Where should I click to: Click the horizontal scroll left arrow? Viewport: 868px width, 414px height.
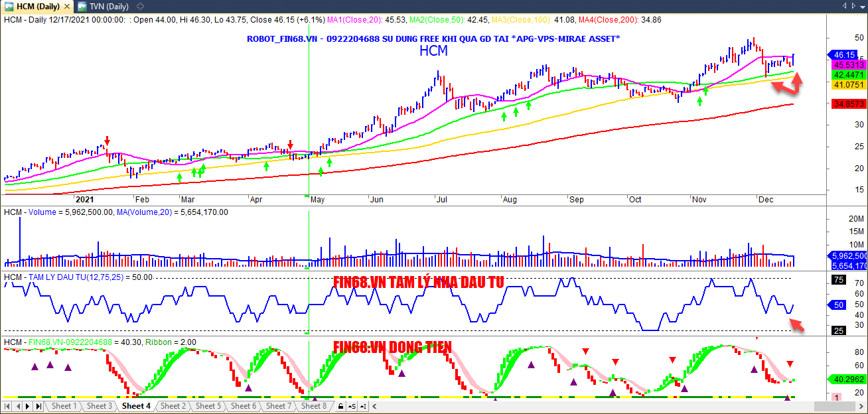click(373, 406)
